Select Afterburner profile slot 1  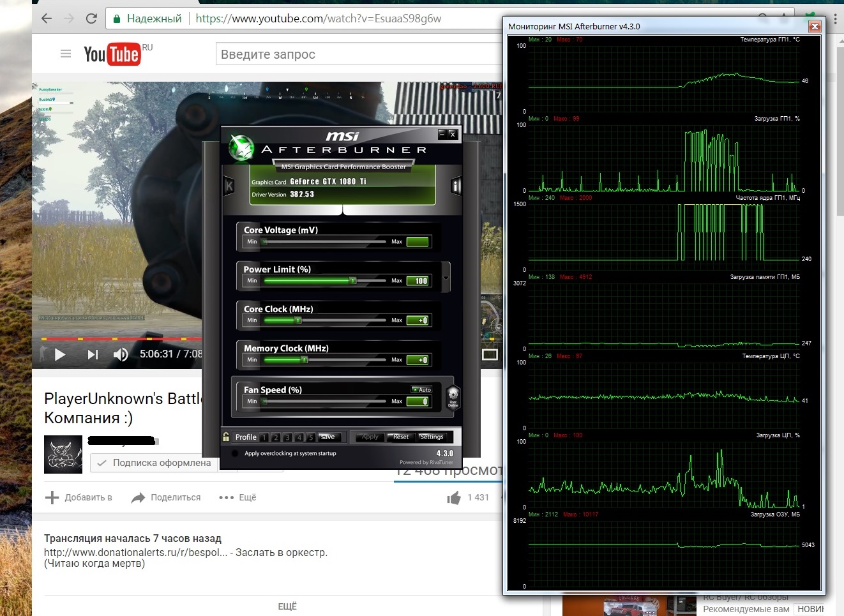264,437
